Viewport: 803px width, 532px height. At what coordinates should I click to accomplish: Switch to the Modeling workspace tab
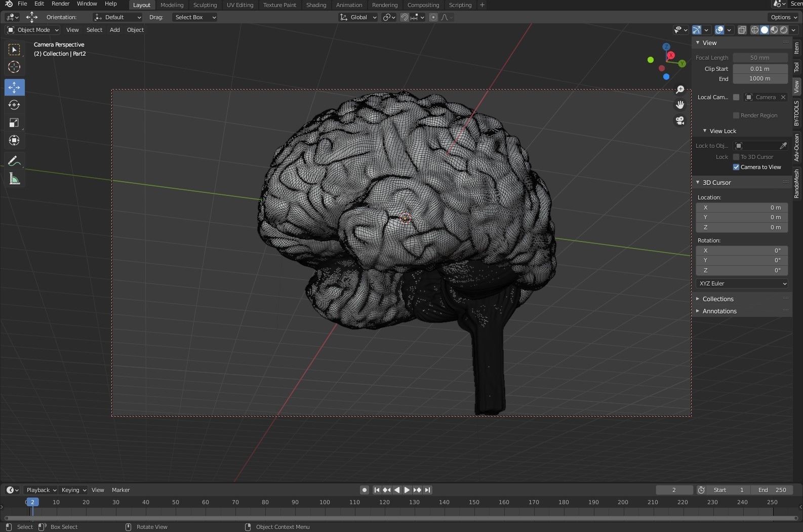point(172,5)
